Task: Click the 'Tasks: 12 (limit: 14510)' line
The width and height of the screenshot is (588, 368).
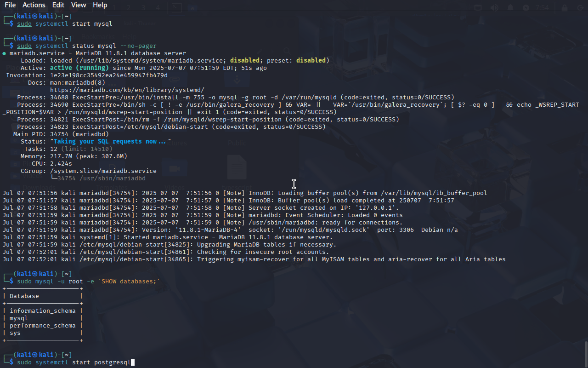Action: [68, 149]
